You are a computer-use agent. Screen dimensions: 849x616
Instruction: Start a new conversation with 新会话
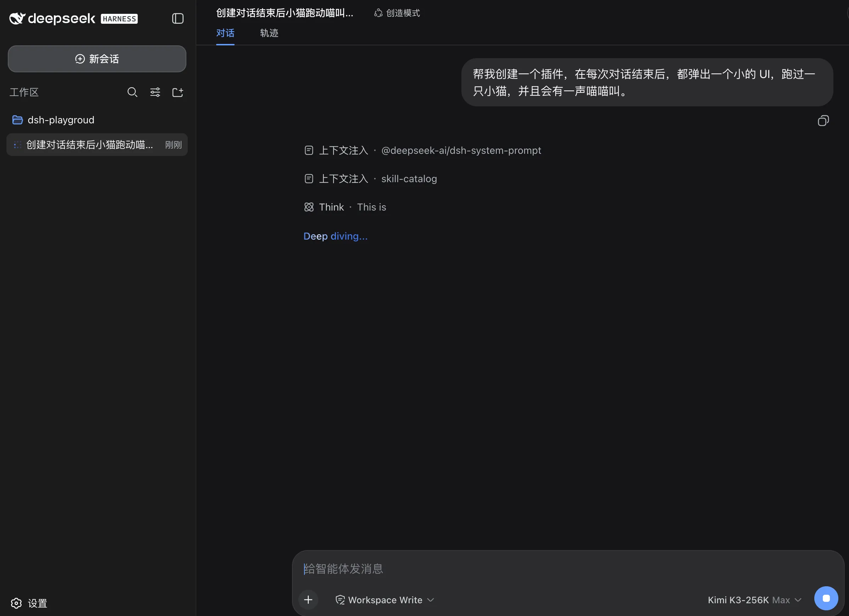tap(97, 59)
